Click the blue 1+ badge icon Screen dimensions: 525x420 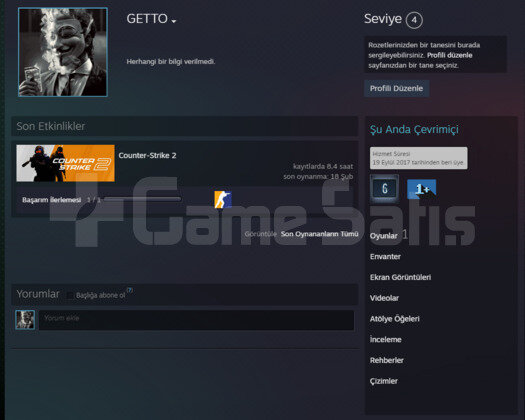coord(422,189)
